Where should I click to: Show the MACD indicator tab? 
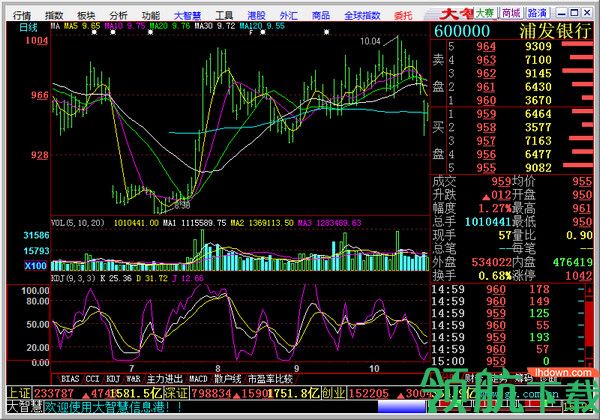pos(198,379)
